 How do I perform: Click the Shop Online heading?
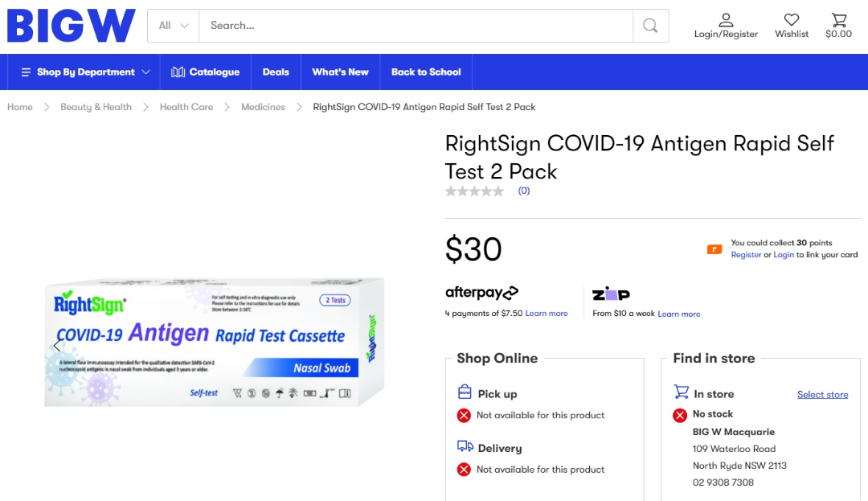pos(497,358)
